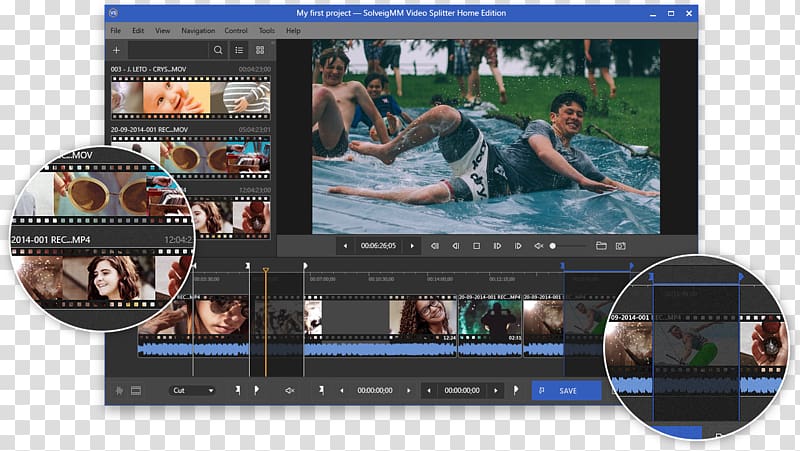Open the Control menu
Image resolution: width=800 pixels, height=451 pixels.
[236, 31]
